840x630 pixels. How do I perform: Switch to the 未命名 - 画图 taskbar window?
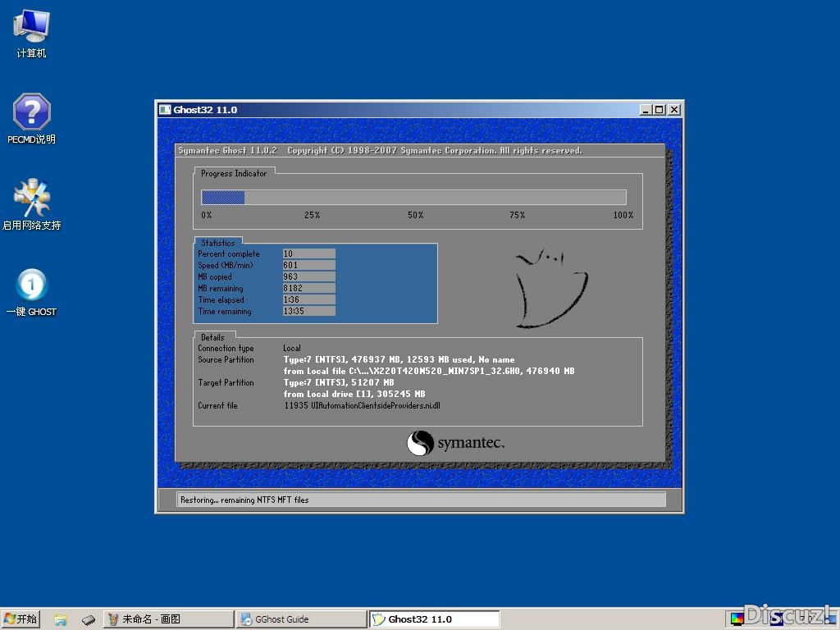click(167, 619)
